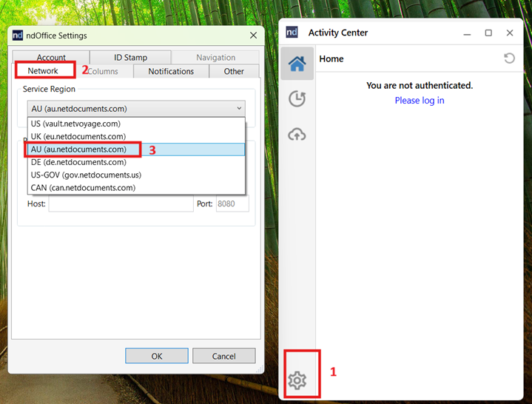Open the ID Stamp tab

point(130,57)
